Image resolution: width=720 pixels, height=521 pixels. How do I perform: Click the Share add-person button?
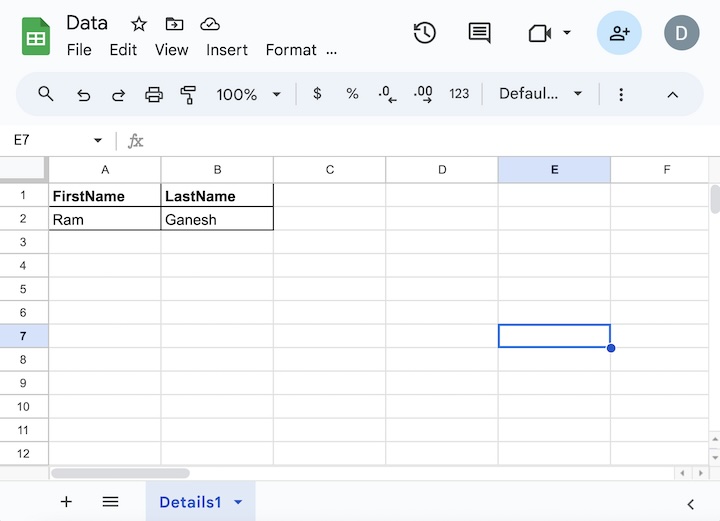(x=619, y=33)
